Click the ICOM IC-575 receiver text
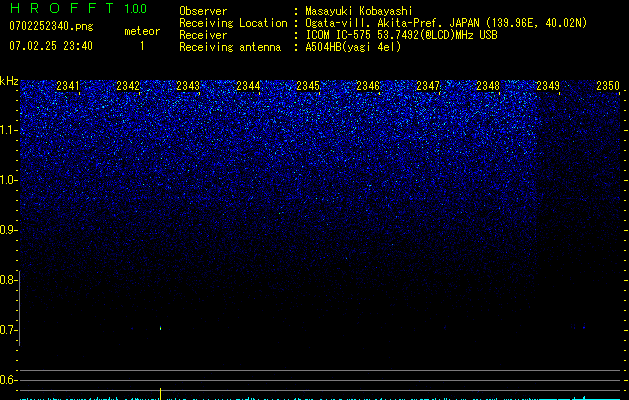629x400 pixels. click(x=401, y=35)
